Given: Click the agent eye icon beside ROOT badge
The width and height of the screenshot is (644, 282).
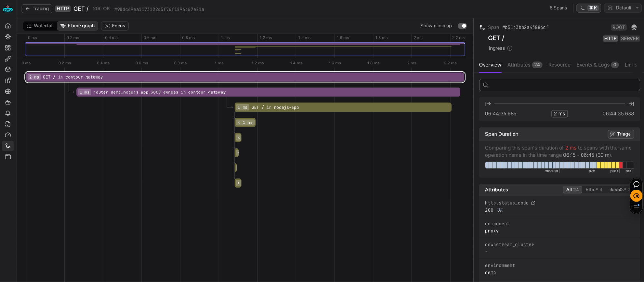Looking at the screenshot, I should [634, 27].
